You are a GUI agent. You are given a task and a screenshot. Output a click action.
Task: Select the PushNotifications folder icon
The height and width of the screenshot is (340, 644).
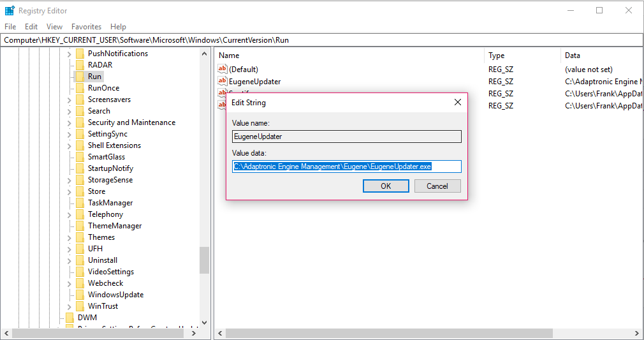pos(80,54)
